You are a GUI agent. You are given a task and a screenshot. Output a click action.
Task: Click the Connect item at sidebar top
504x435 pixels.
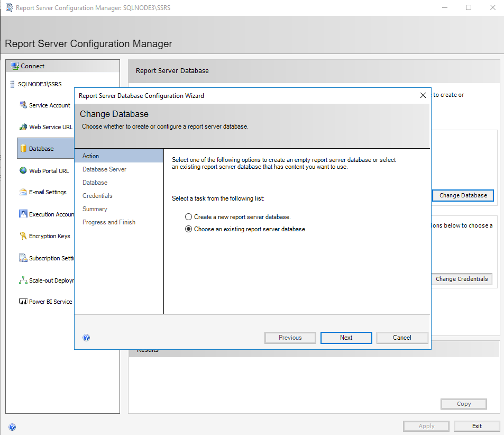pos(32,66)
